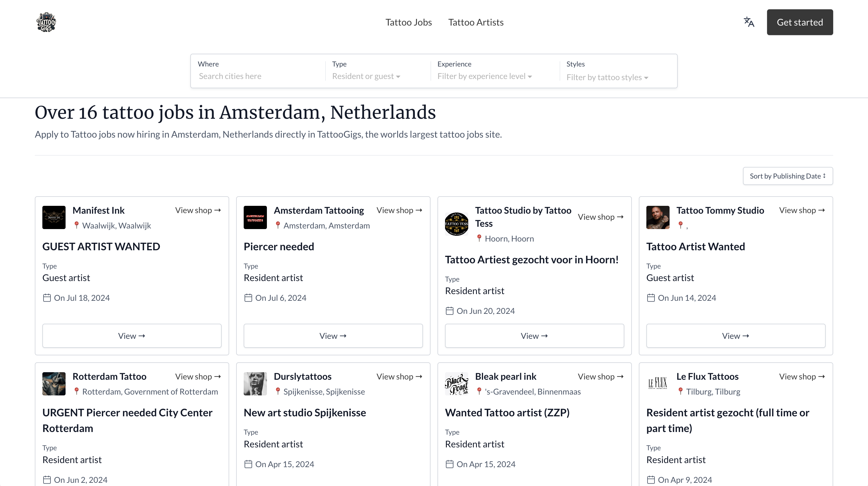Image resolution: width=868 pixels, height=486 pixels.
Task: Click the Tattoo Tommy Studio photo
Action: pos(658,217)
